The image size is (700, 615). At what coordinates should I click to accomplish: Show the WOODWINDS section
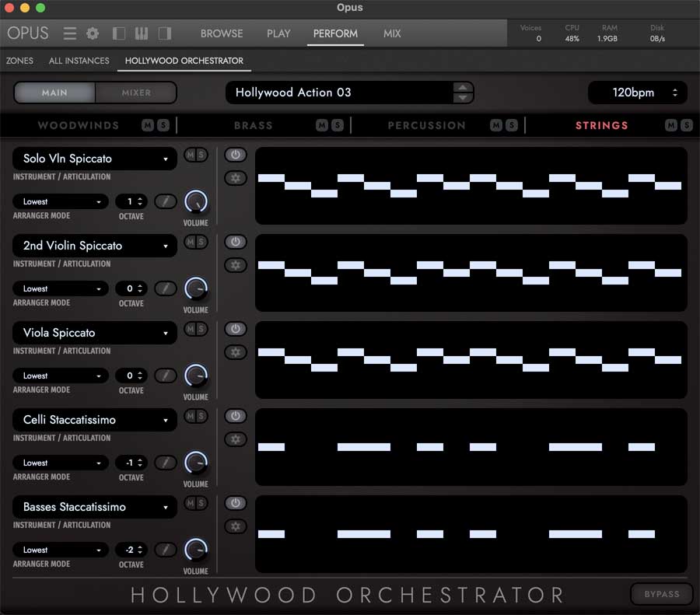79,125
